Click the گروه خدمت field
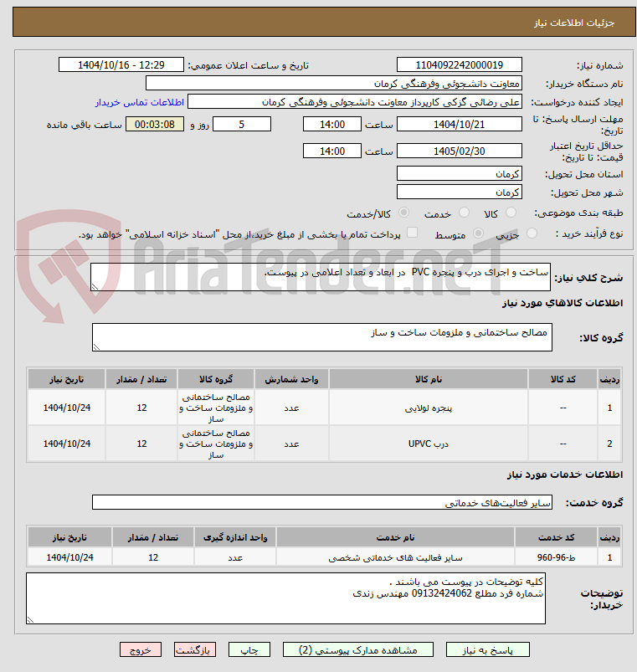The image size is (637, 672). 322,502
